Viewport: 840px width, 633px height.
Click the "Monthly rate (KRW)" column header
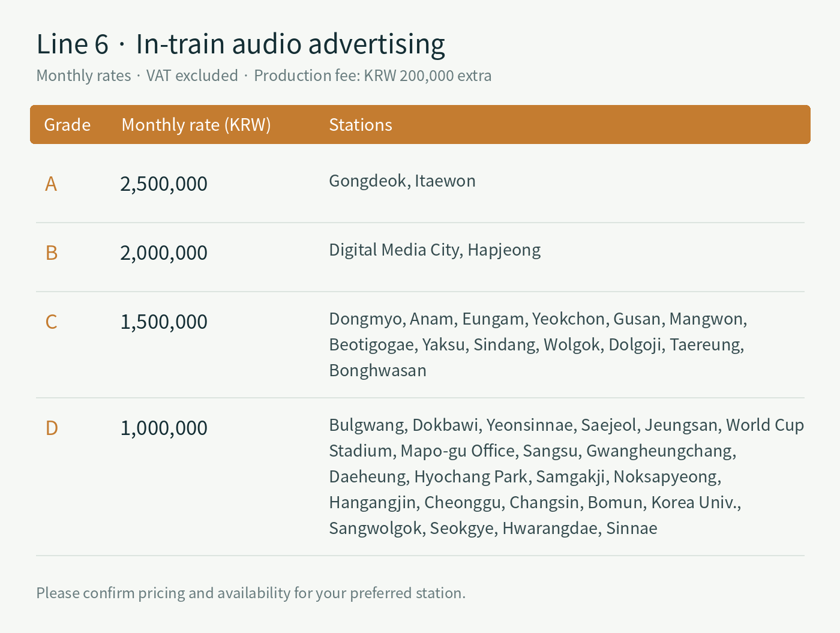tap(196, 125)
